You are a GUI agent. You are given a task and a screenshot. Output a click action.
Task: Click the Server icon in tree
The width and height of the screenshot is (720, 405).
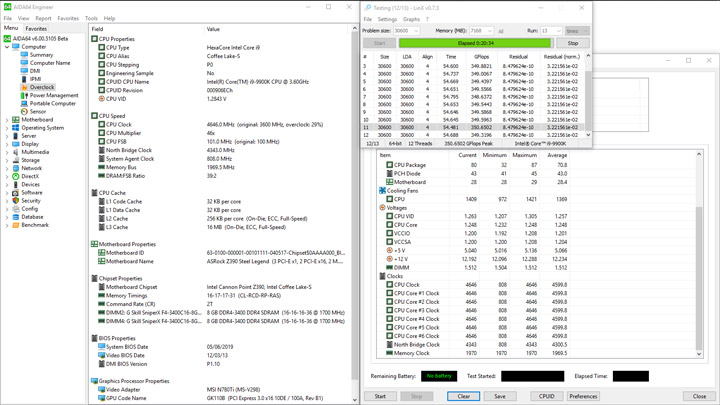click(x=16, y=136)
